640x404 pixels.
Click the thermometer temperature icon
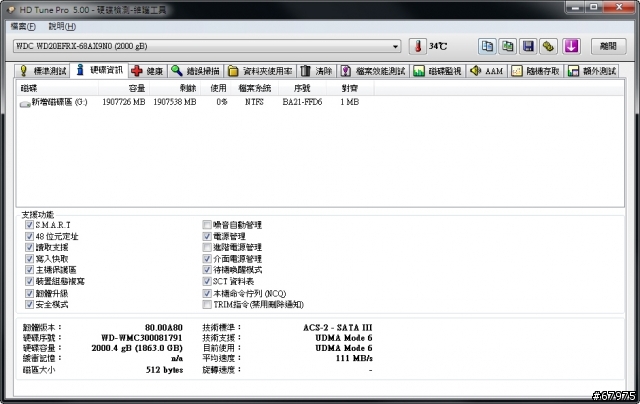click(x=418, y=46)
